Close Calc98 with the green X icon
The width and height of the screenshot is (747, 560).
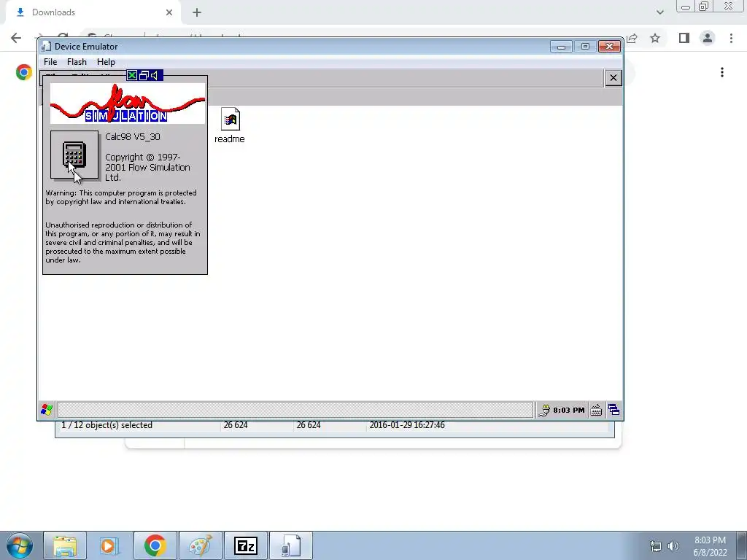coord(132,75)
